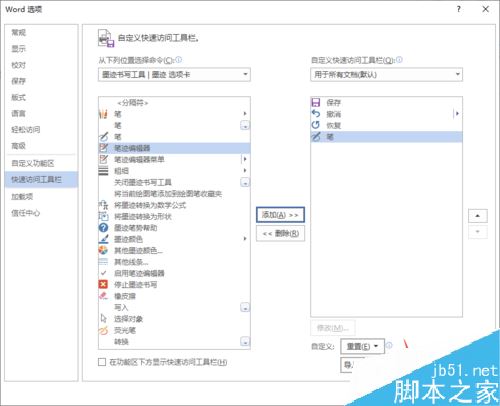Expand submenu arrow of 笔迹编辑器菜单
The image size is (500, 406).
(245, 159)
